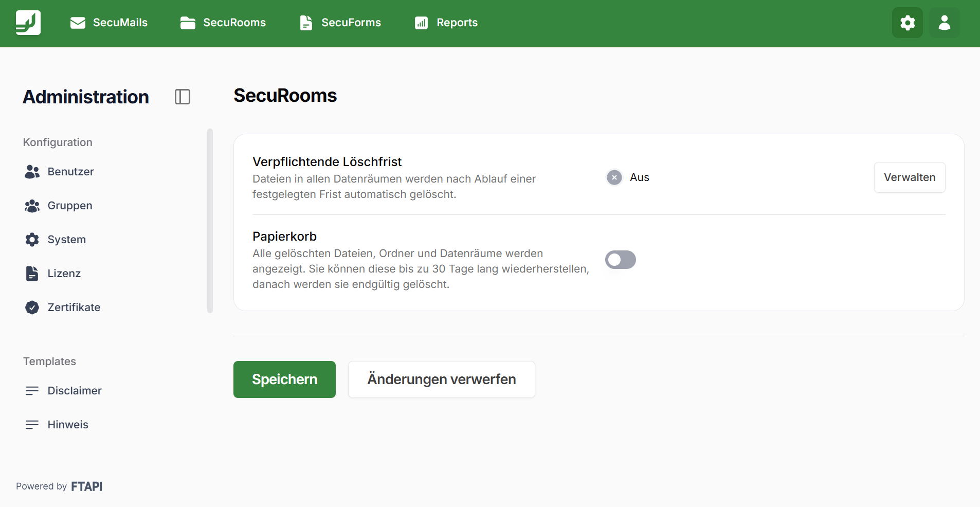Image resolution: width=980 pixels, height=507 pixels.
Task: Open the settings gear icon
Action: click(908, 23)
